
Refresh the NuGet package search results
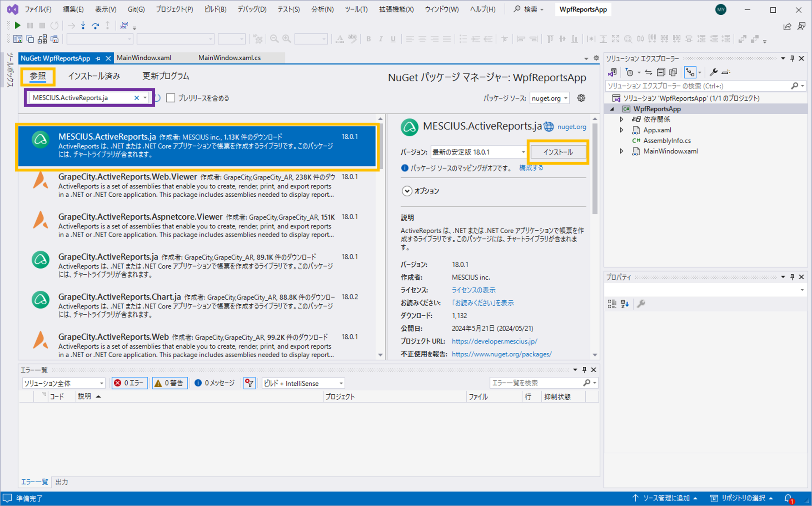tap(157, 98)
